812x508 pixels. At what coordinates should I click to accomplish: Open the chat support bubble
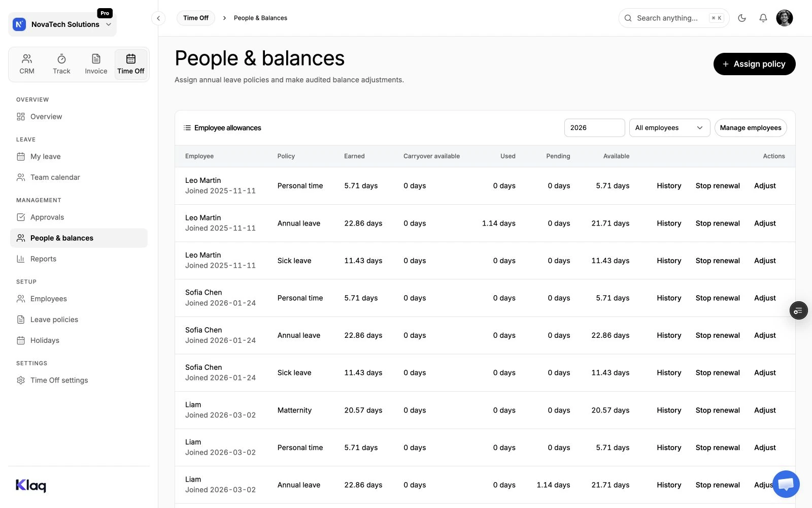(786, 484)
